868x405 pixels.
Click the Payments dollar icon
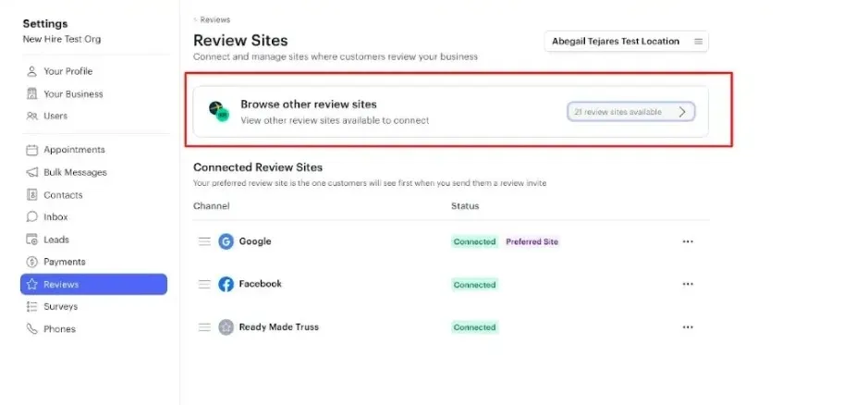(32, 262)
